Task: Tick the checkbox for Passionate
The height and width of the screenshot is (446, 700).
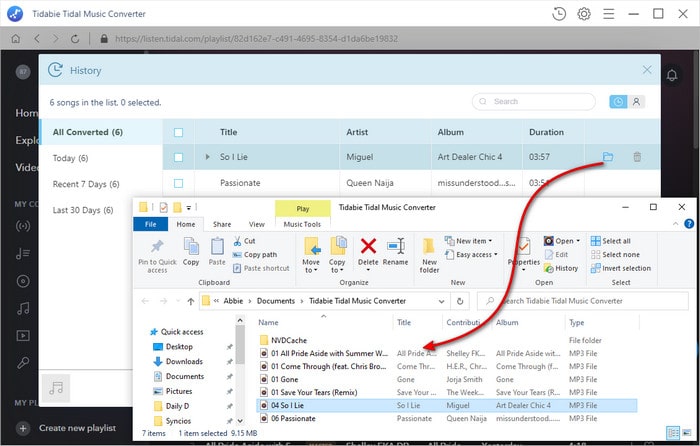Action: (x=178, y=183)
